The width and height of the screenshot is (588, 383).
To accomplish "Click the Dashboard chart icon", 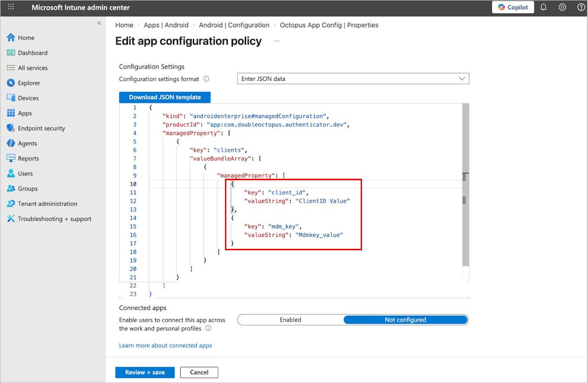I will 11,53.
